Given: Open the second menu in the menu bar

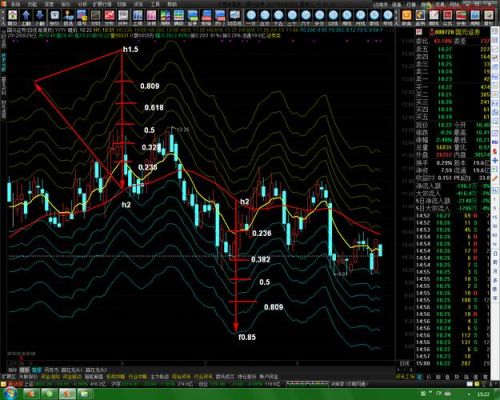Looking at the screenshot, I should coord(32,4).
